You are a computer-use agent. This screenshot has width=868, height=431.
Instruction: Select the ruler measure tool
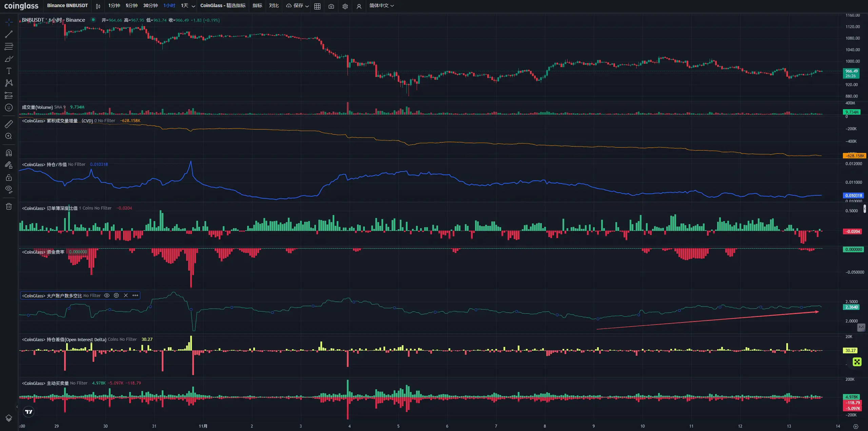pyautogui.click(x=9, y=124)
